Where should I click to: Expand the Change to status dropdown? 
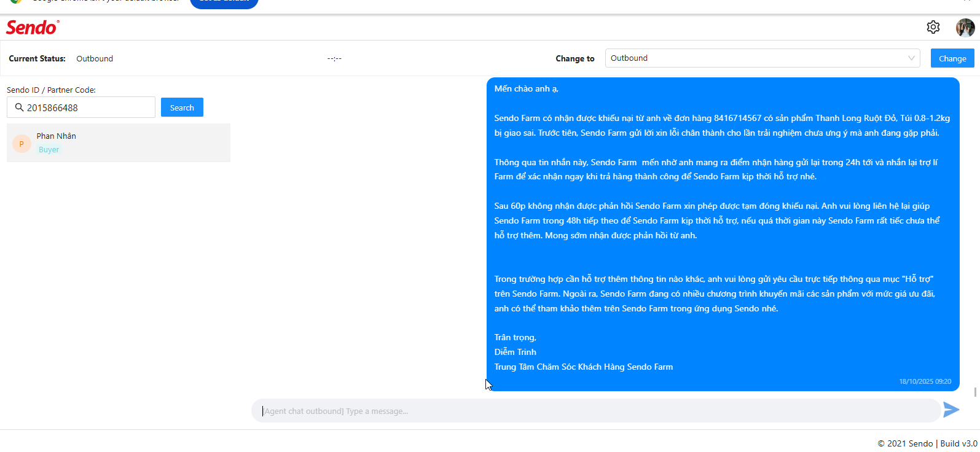(x=762, y=58)
